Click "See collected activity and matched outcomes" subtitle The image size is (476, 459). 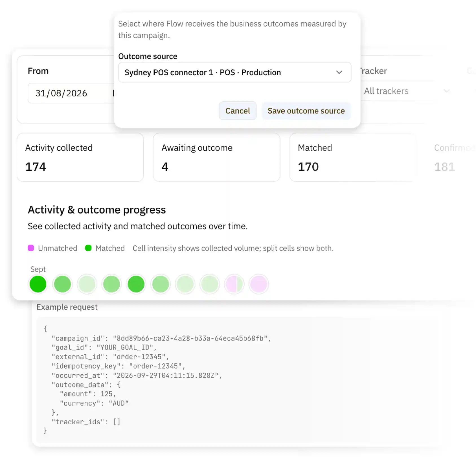pyautogui.click(x=138, y=226)
